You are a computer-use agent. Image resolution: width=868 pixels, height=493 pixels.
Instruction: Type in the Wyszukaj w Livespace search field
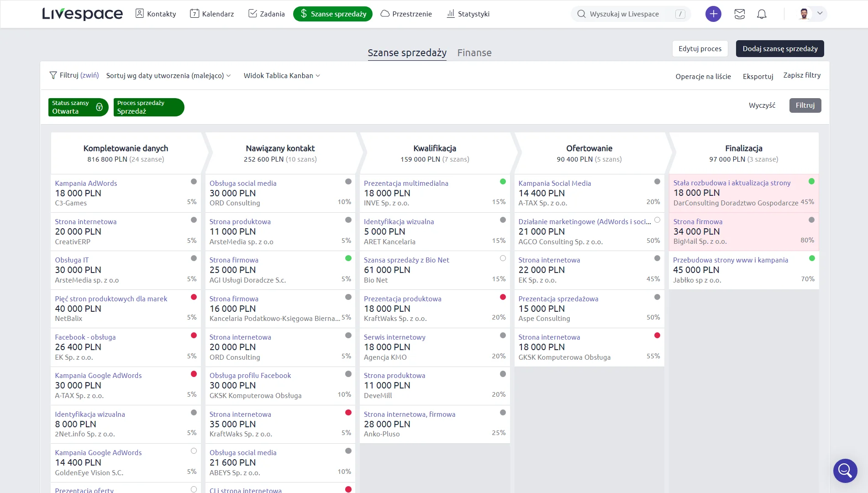click(630, 14)
